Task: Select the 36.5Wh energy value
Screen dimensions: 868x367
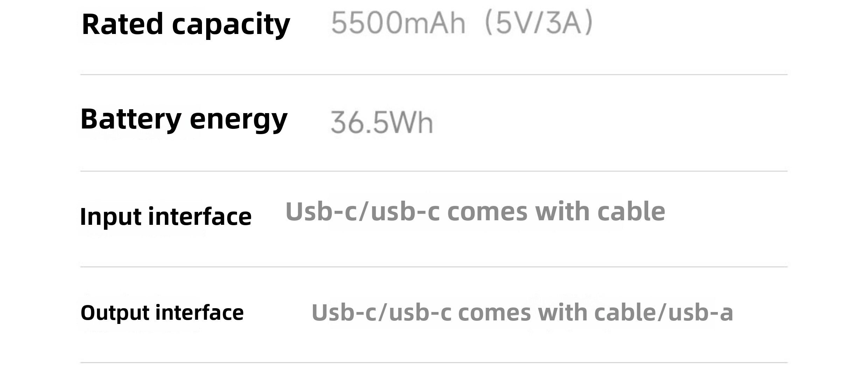Action: tap(382, 123)
